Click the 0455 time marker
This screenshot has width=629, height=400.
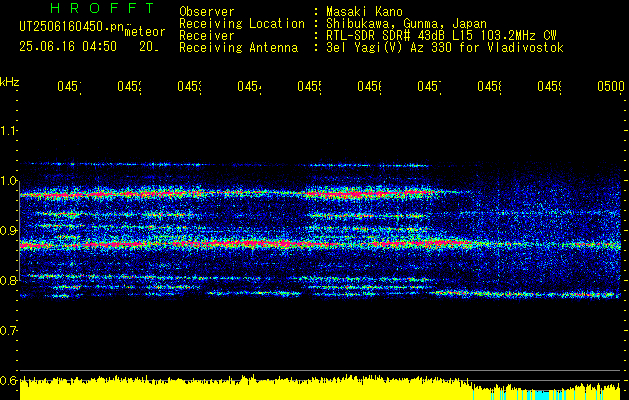click(309, 87)
